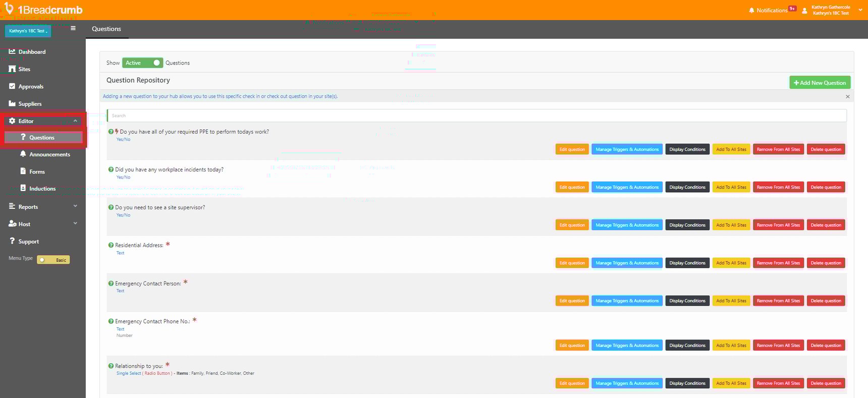Click the Announcements bell icon in sidebar
868x398 pixels.
coord(23,154)
